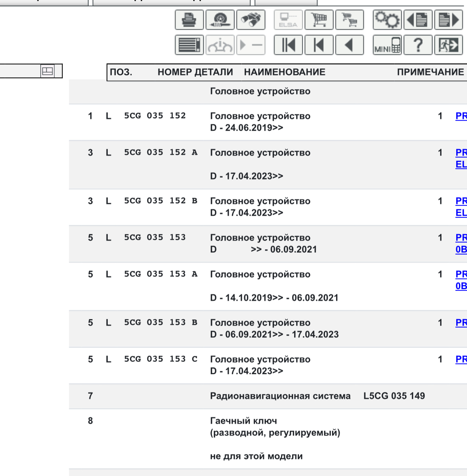Select part number 5CG 035 153 A

[x=160, y=274]
